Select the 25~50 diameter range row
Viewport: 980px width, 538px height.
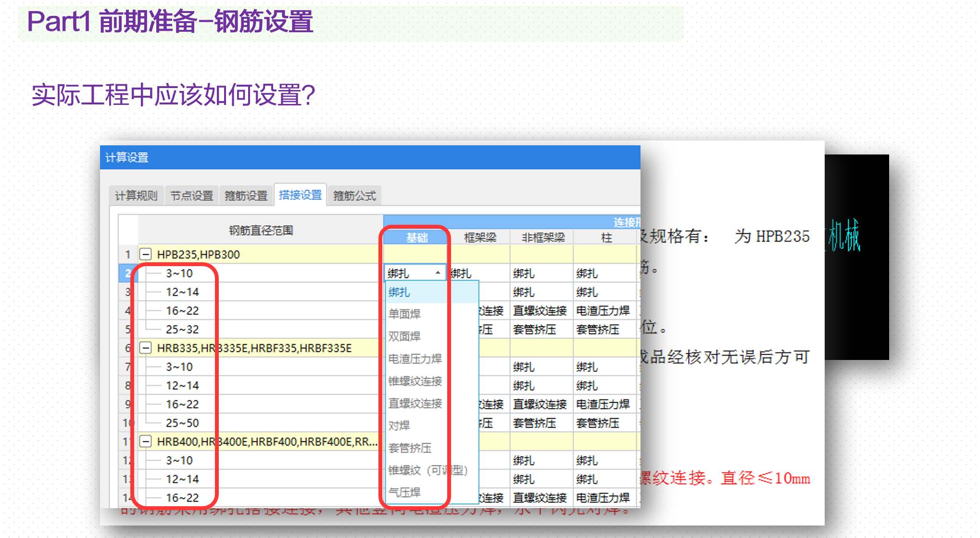coord(182,423)
